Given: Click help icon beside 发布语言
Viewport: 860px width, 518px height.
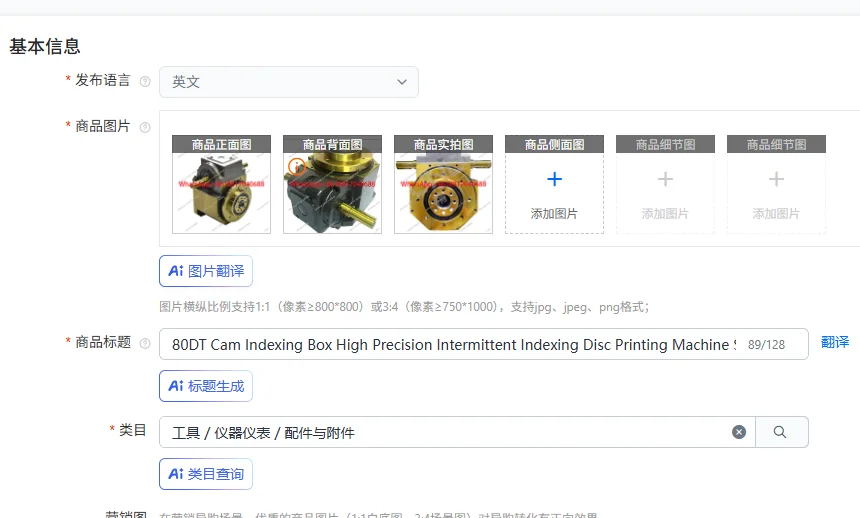Looking at the screenshot, I should (145, 82).
